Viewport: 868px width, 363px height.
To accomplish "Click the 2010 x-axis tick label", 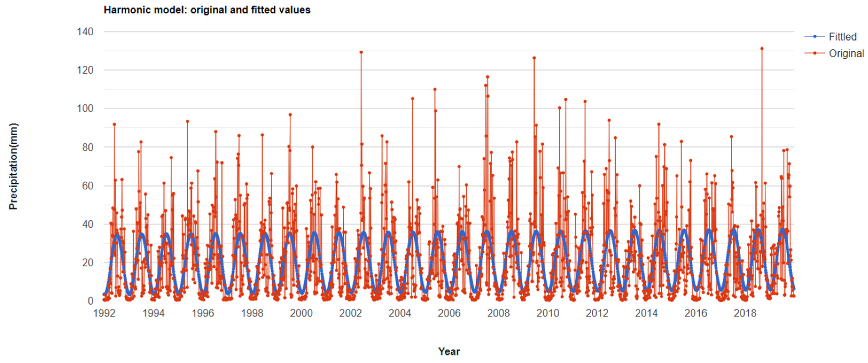I will coord(548,313).
